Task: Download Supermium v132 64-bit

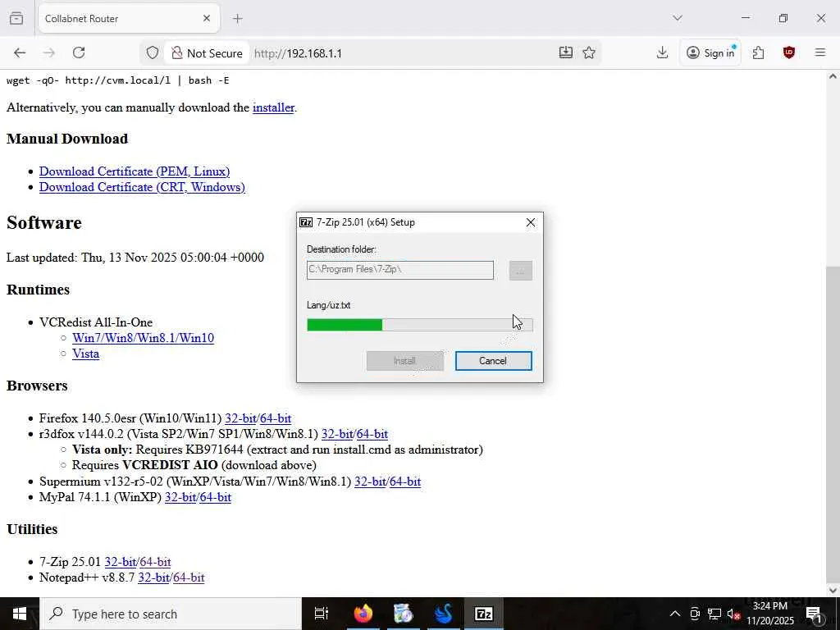Action: click(x=405, y=482)
